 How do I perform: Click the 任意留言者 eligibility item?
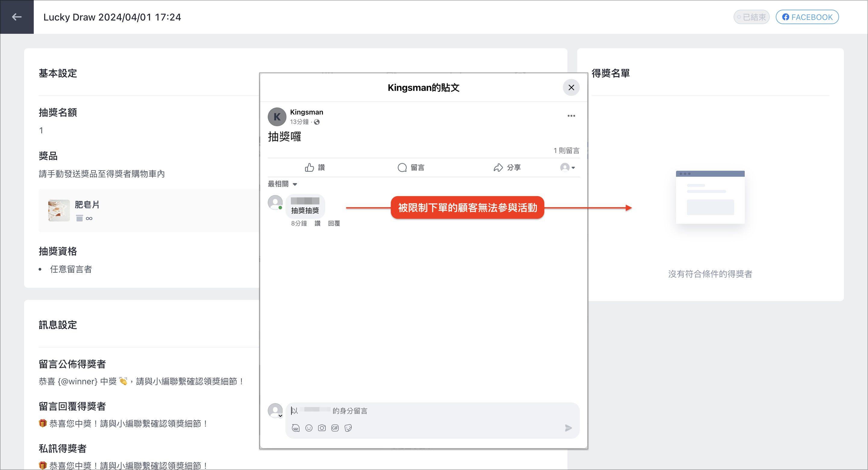coord(71,269)
